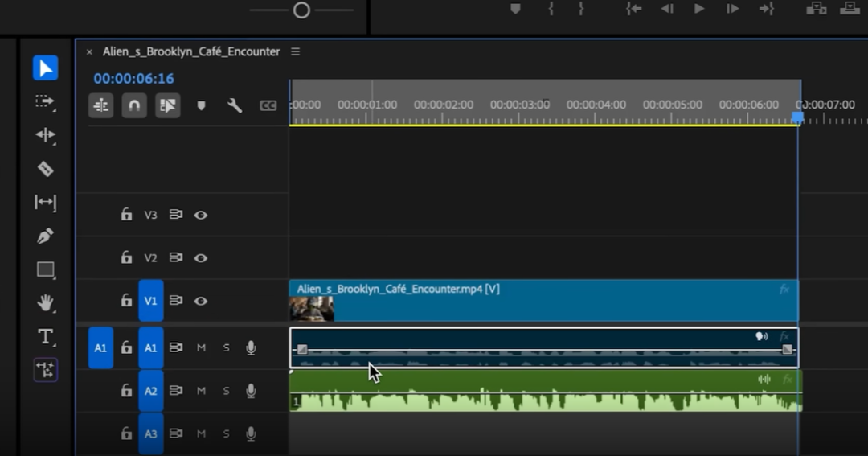Click the playhead timecode 00:00:06:16

[133, 79]
